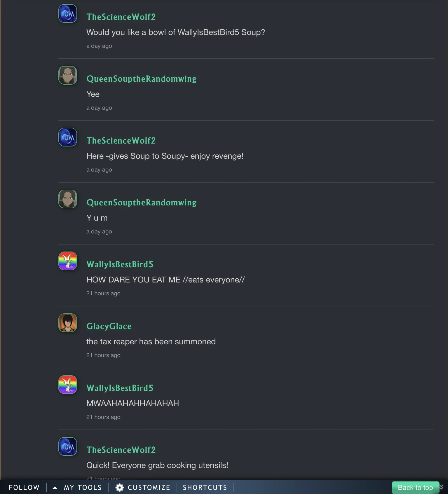Click the Customize gear icon in the toolbar
Screen dimensions: 448x494
[120, 488]
